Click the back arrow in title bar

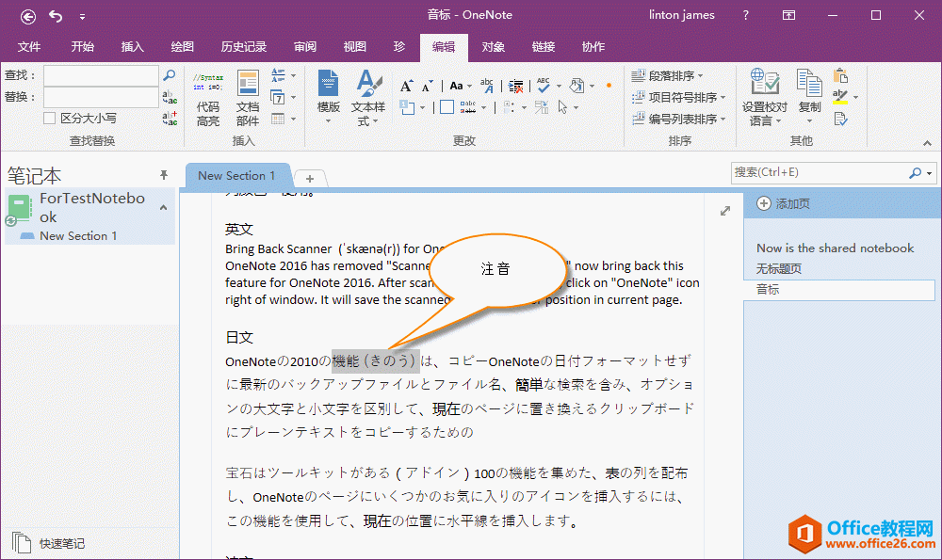click(x=28, y=16)
